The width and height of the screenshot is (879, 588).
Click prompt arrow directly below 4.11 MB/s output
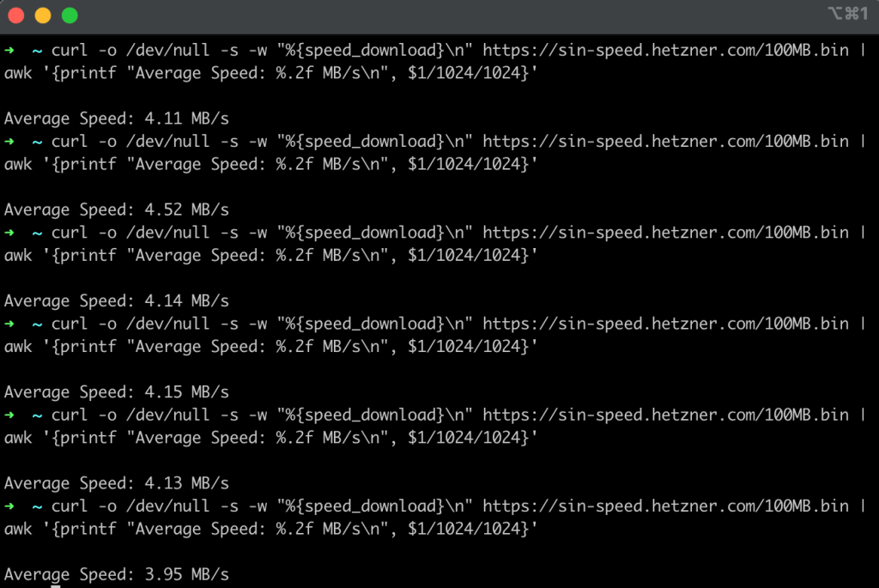pyautogui.click(x=9, y=142)
